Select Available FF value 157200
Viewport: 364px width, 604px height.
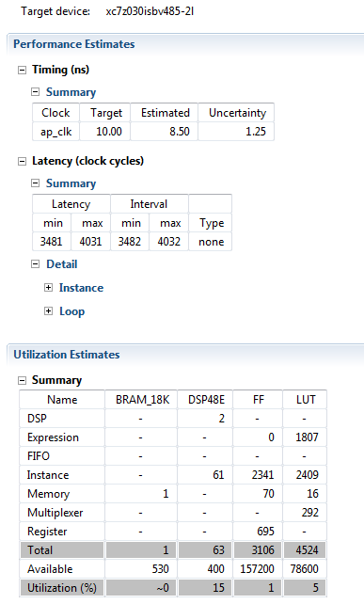click(x=258, y=569)
